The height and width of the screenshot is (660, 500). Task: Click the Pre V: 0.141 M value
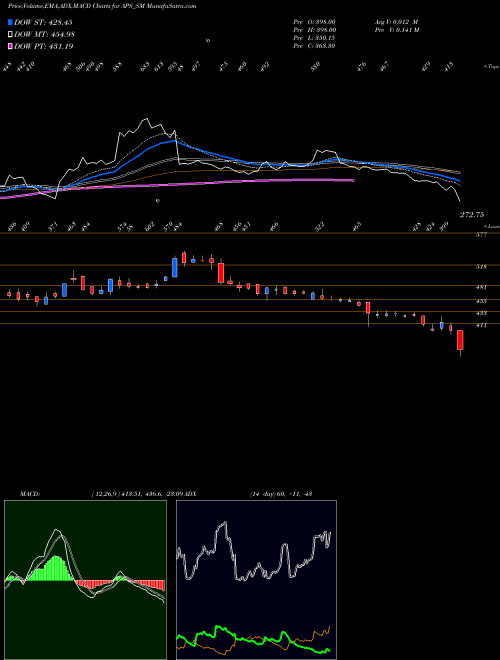pos(397,30)
